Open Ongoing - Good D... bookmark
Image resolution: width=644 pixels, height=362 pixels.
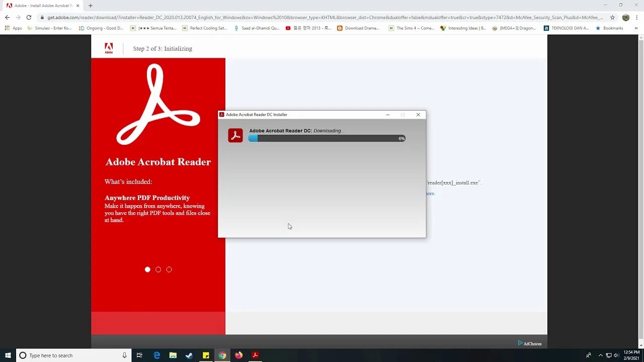tap(101, 28)
